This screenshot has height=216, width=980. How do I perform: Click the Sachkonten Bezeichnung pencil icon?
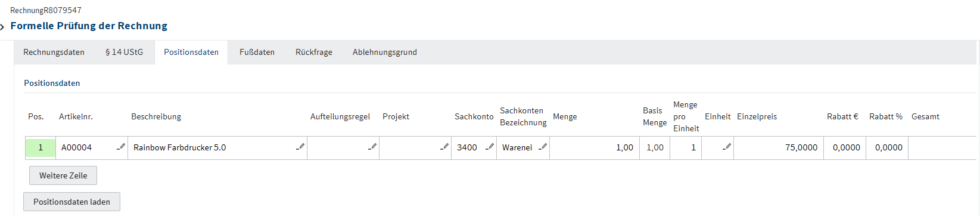tap(543, 146)
